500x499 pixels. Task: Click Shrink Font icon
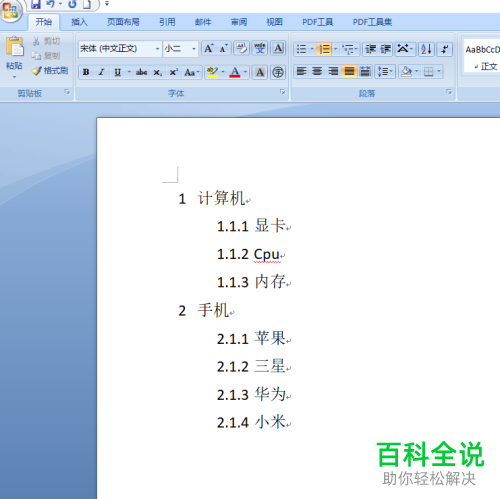(223, 49)
